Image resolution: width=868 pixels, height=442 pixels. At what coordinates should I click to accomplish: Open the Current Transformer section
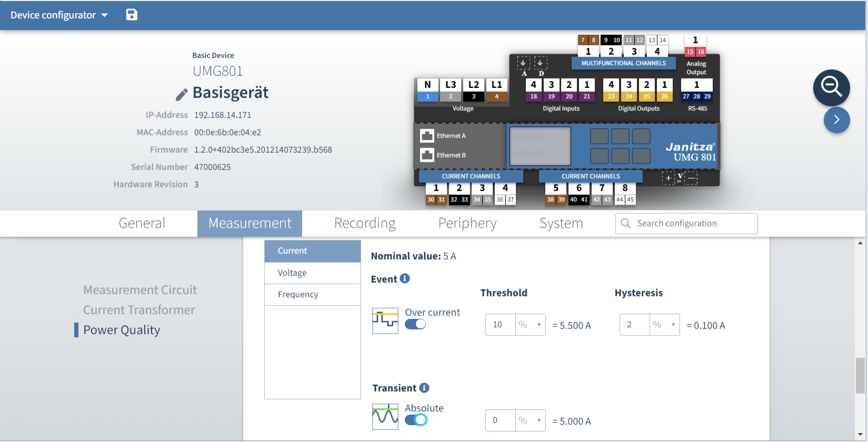(139, 310)
